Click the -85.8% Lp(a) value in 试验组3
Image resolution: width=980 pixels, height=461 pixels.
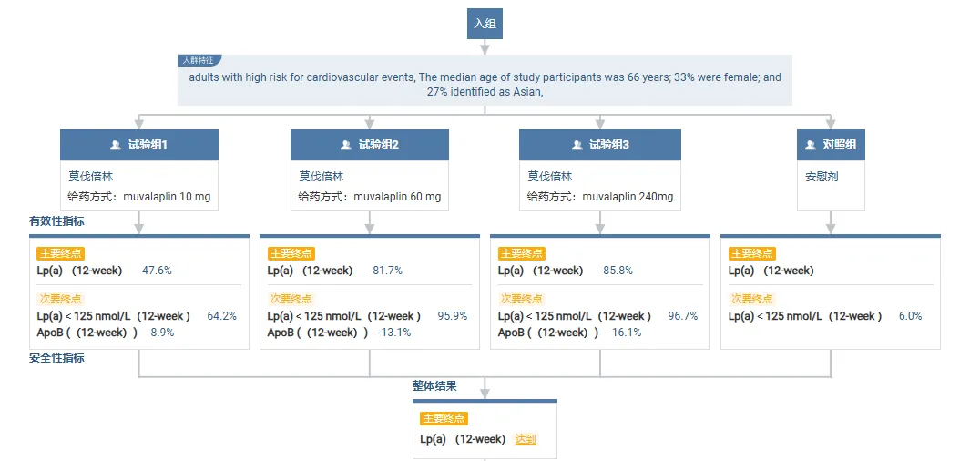[617, 271]
